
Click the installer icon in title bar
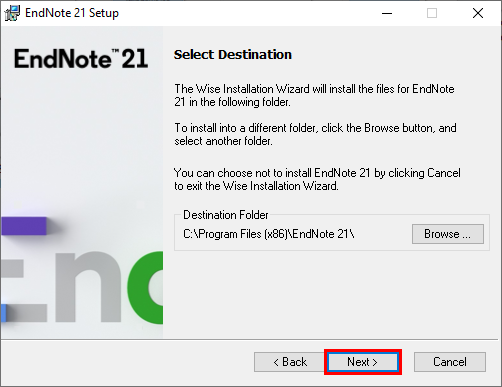(12, 13)
